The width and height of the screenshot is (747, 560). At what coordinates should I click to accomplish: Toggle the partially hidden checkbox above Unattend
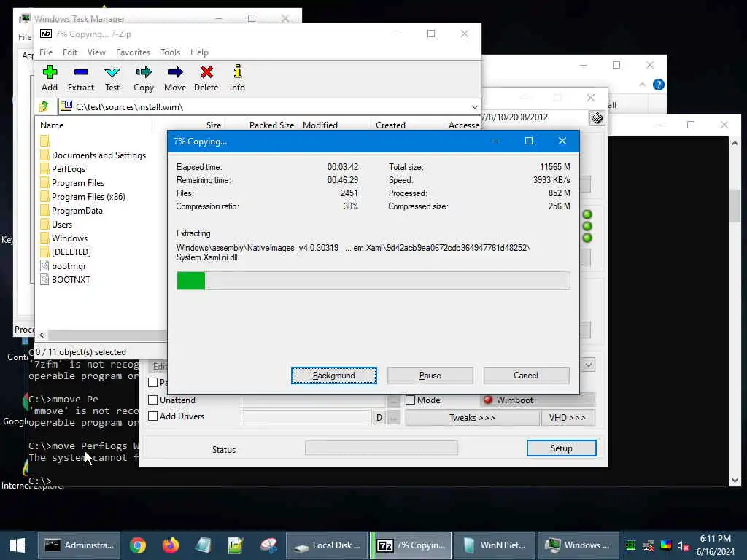(x=153, y=382)
